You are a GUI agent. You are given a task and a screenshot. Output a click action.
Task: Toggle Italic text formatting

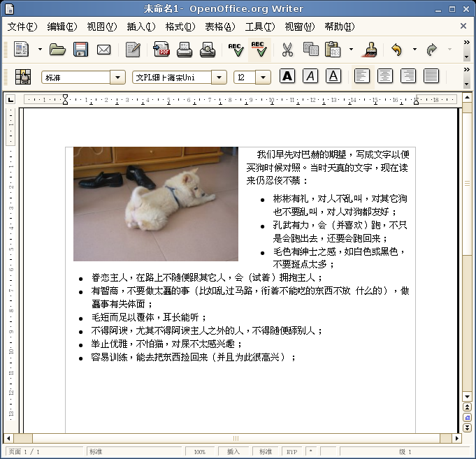point(310,76)
